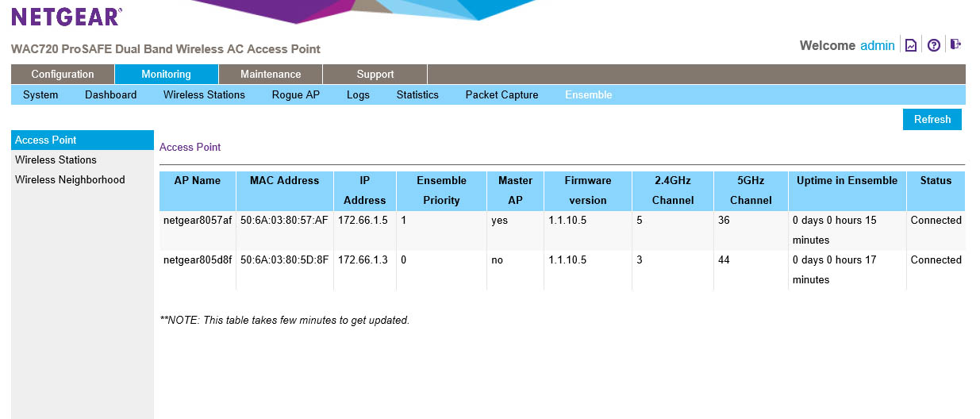Screen dimensions: 980x419
Task: Click the uptime 0 days 0 hours 17 minutes
Action: 834,270
